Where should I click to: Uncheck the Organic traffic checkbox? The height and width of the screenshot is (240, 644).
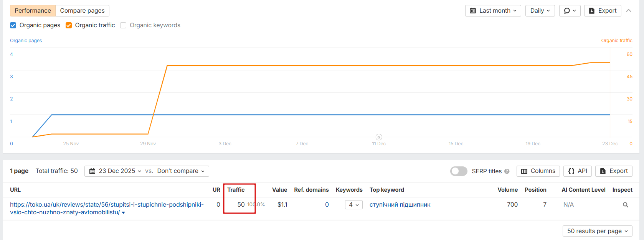coord(69,25)
